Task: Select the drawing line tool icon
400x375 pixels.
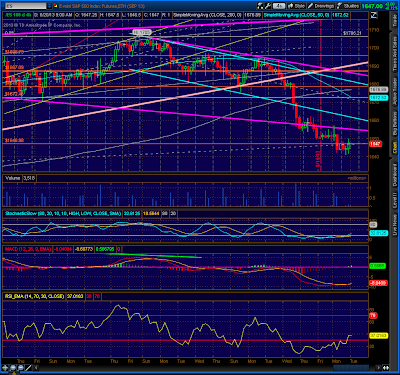Action: (x=28, y=368)
